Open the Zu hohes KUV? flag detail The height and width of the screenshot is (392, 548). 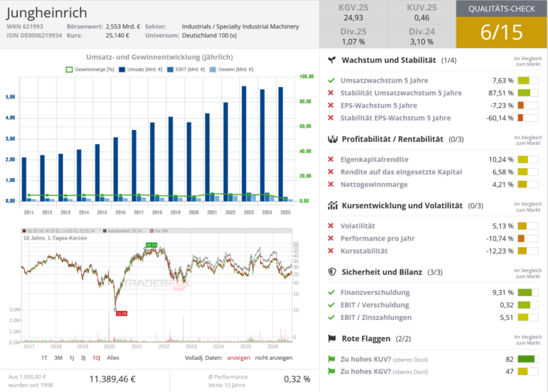pyautogui.click(x=384, y=359)
